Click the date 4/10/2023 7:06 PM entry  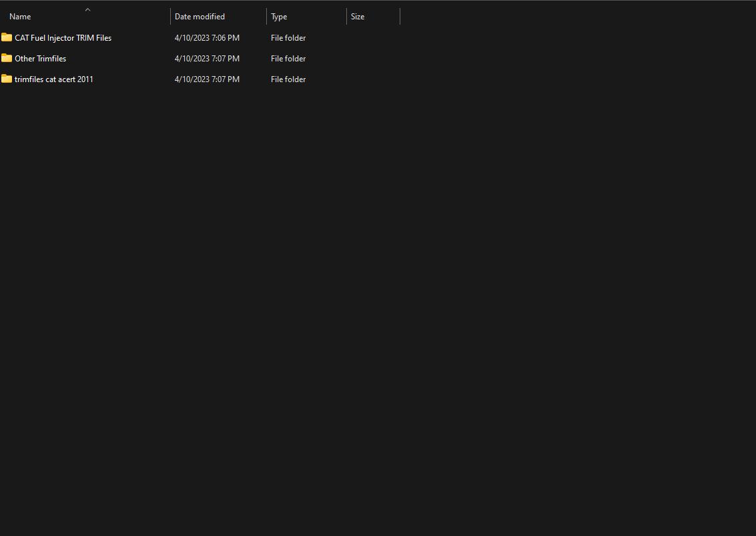207,37
